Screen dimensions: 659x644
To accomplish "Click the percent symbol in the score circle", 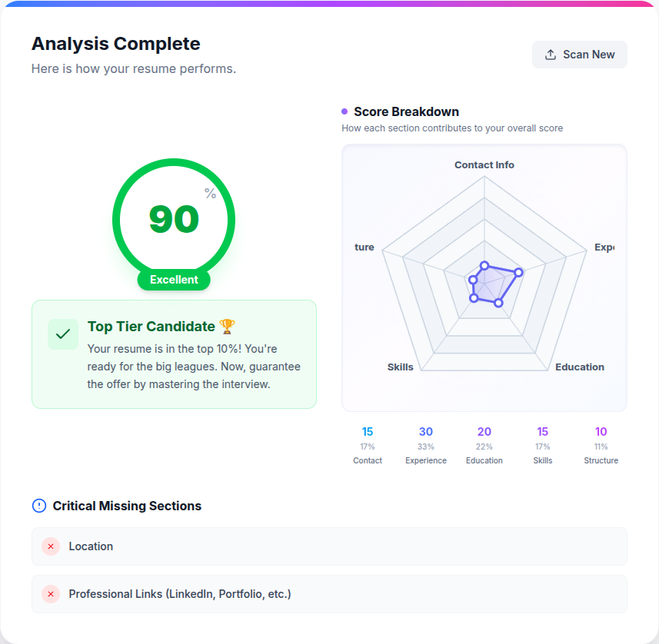I will (208, 194).
